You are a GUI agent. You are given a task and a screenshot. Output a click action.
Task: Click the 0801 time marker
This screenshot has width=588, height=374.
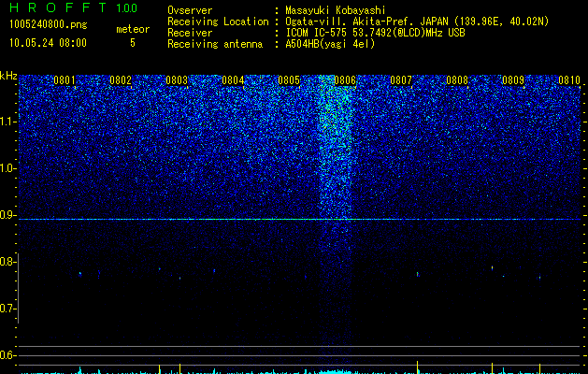(x=65, y=80)
